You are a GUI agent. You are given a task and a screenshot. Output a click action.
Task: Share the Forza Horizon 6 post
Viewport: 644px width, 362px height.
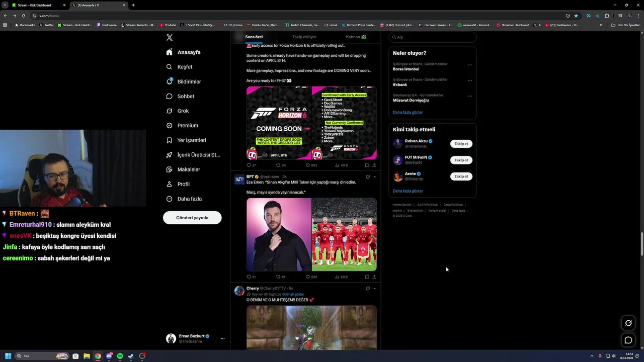coord(374,165)
